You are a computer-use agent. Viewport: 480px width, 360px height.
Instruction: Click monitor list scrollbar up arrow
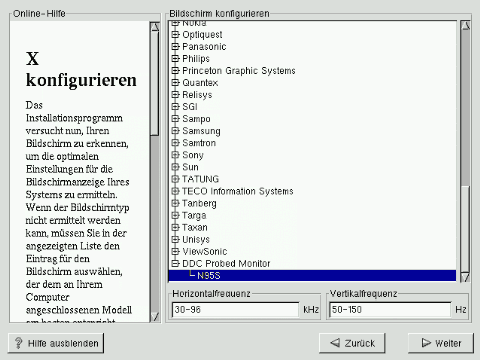(x=465, y=26)
